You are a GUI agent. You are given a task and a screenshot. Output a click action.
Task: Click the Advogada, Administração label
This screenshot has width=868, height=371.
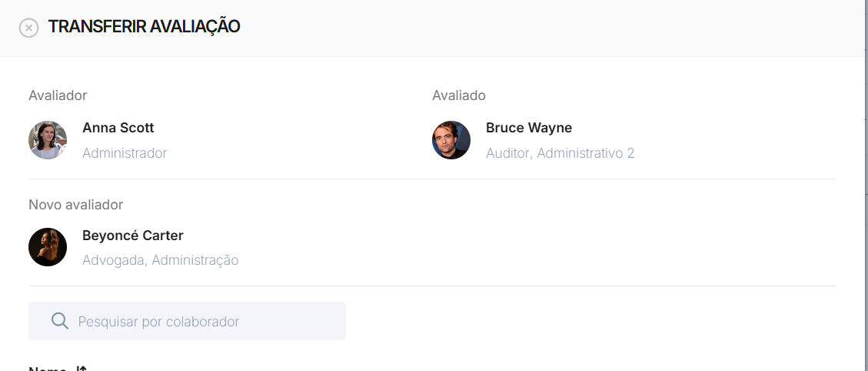pyautogui.click(x=161, y=260)
